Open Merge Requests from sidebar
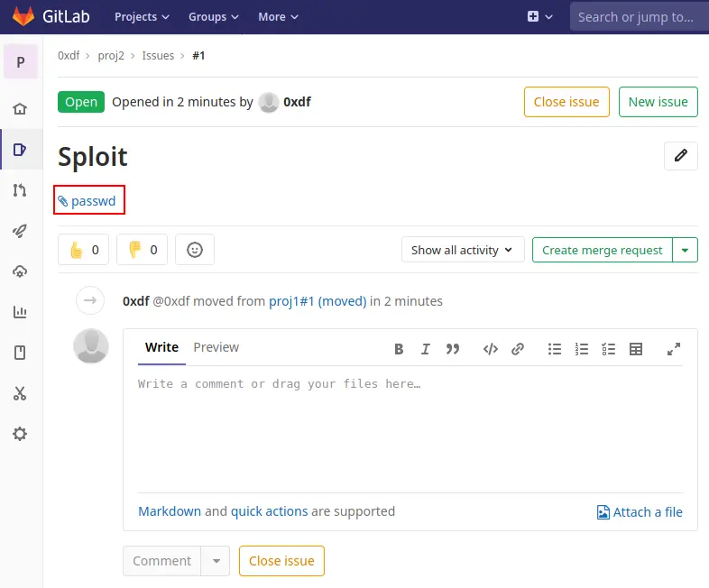The height and width of the screenshot is (588, 709). coord(20,190)
